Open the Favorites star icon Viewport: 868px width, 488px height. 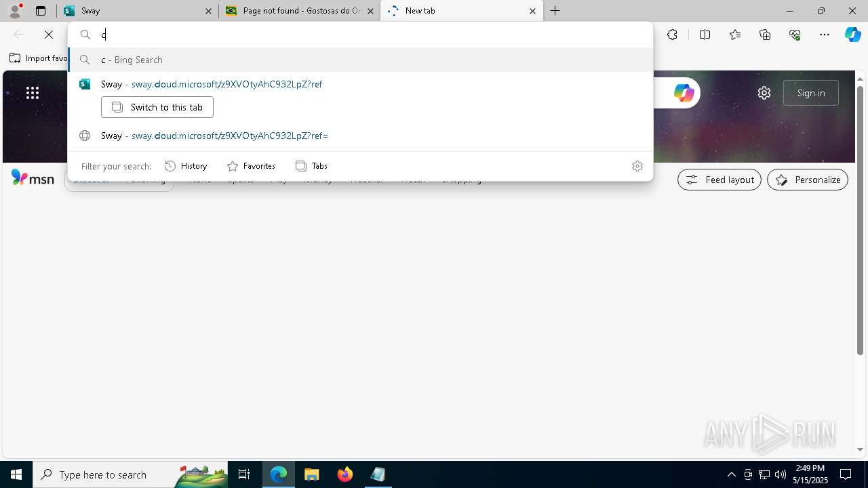735,35
